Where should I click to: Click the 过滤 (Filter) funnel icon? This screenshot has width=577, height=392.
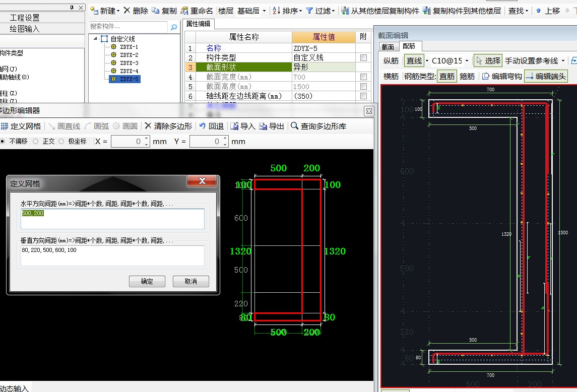pyautogui.click(x=309, y=11)
